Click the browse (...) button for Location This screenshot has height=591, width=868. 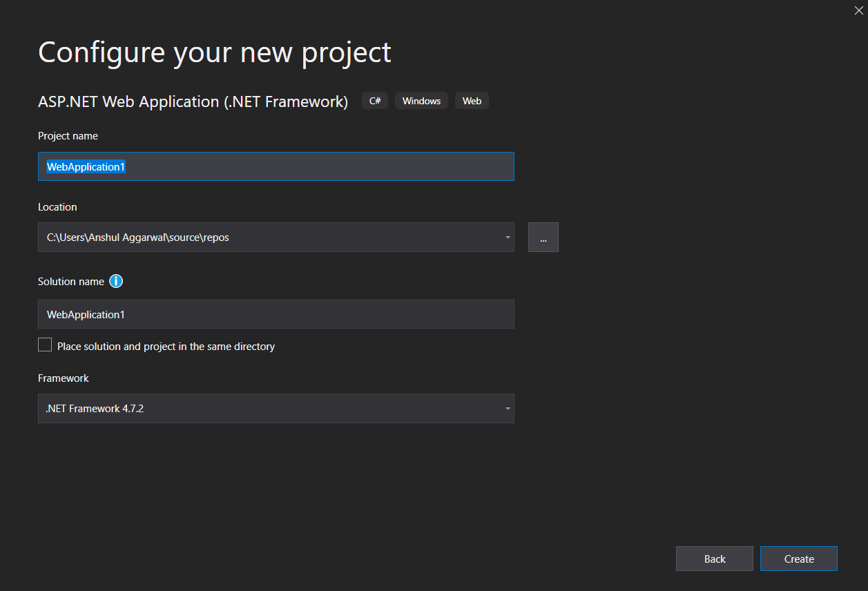coord(543,237)
